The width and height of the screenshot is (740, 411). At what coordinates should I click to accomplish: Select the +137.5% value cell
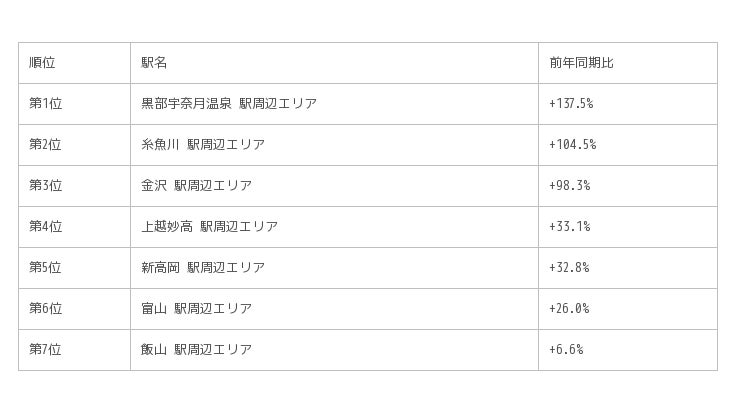tap(571, 104)
